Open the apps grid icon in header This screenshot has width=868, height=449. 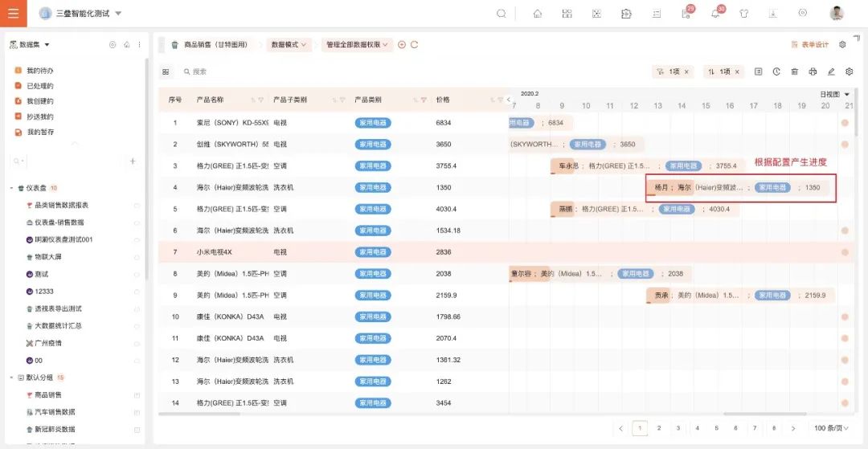pos(567,14)
